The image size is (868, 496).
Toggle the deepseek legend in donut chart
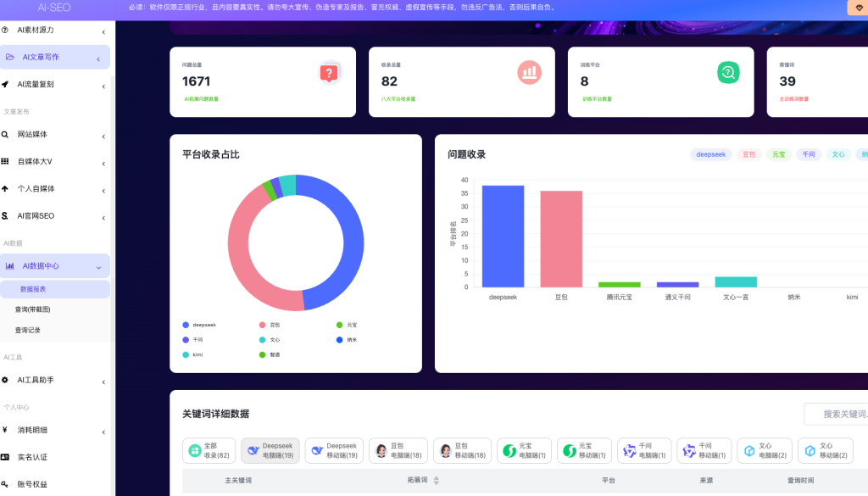[x=200, y=325]
